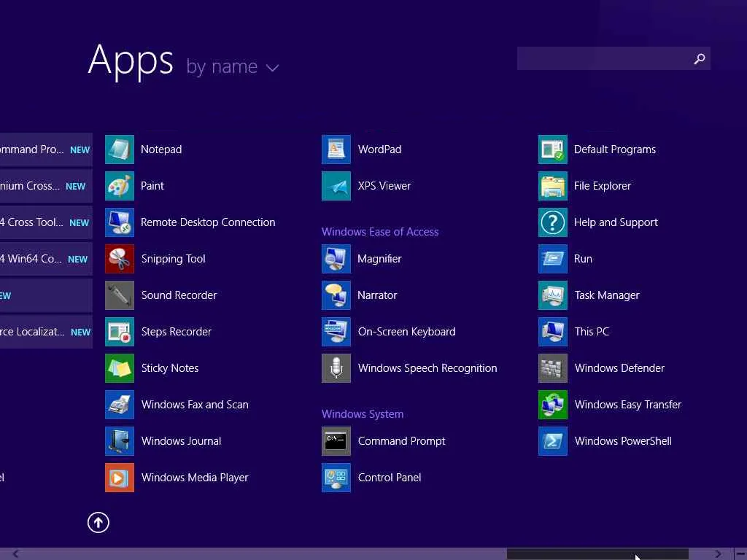Image resolution: width=747 pixels, height=560 pixels.
Task: Open Default Programs icon
Action: (553, 149)
